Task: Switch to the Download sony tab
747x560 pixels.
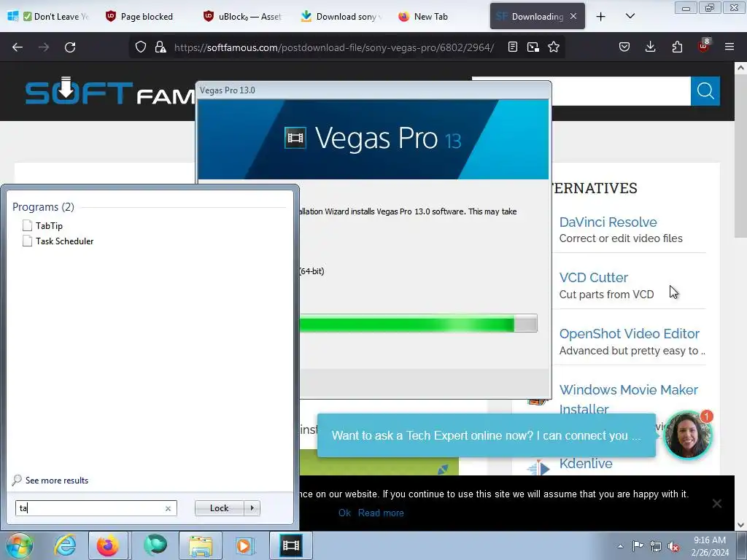Action: click(x=341, y=17)
